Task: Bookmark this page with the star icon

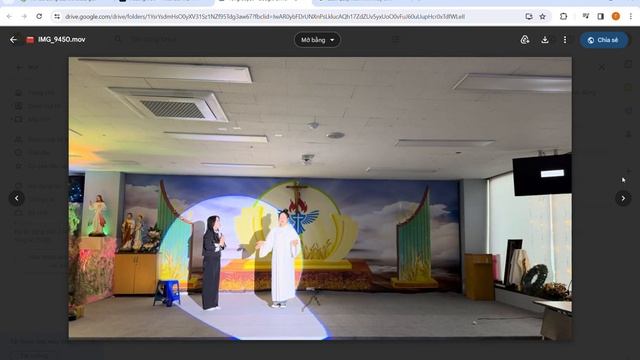Action: (x=542, y=16)
